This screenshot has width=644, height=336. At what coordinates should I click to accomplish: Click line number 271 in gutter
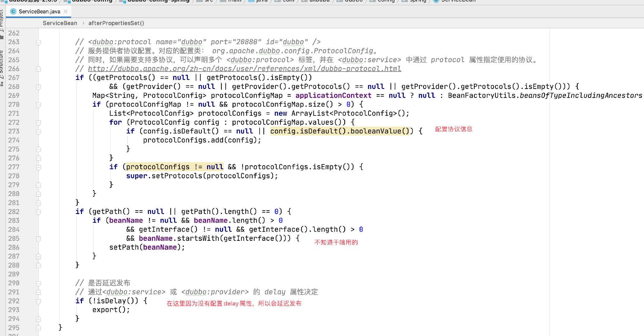click(14, 114)
